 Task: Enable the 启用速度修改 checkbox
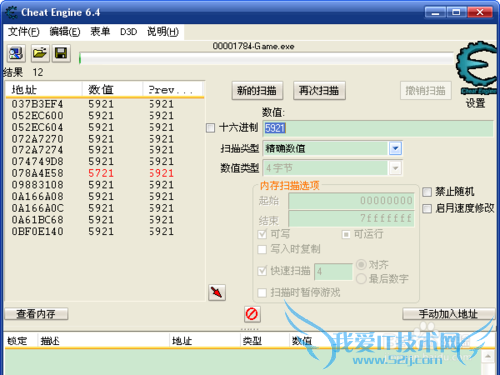pyautogui.click(x=427, y=209)
